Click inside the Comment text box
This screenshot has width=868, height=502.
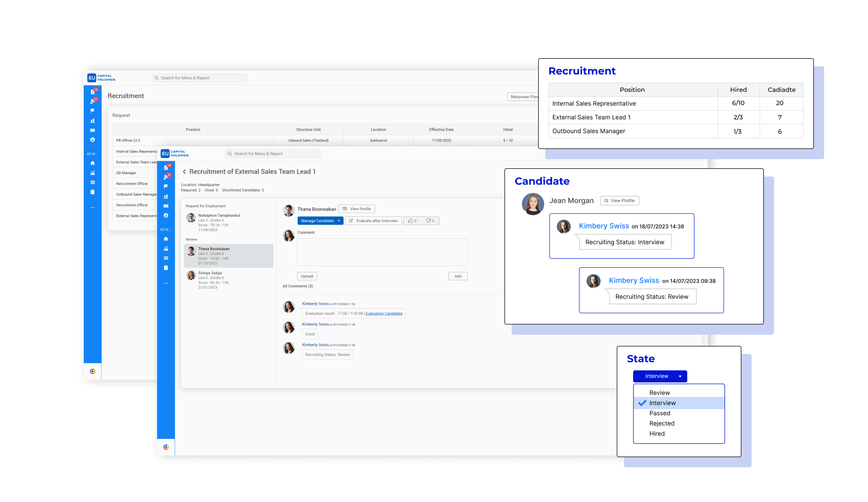point(382,252)
